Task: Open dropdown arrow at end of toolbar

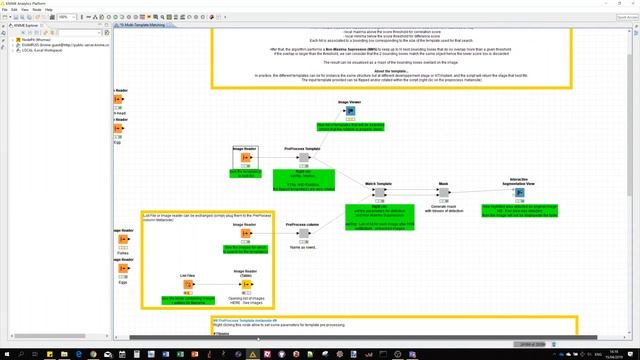Action: coord(225,17)
